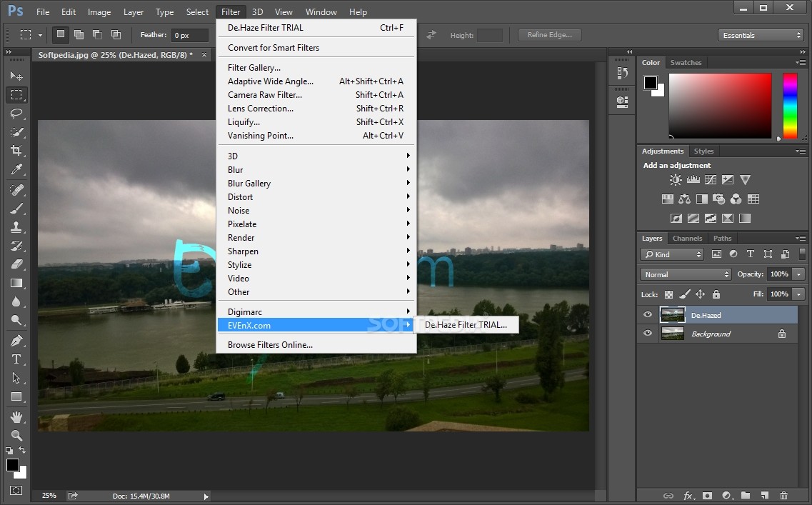Screen dimensions: 812x505
Task: Toggle layer filtering on/off switch
Action: pos(802,254)
